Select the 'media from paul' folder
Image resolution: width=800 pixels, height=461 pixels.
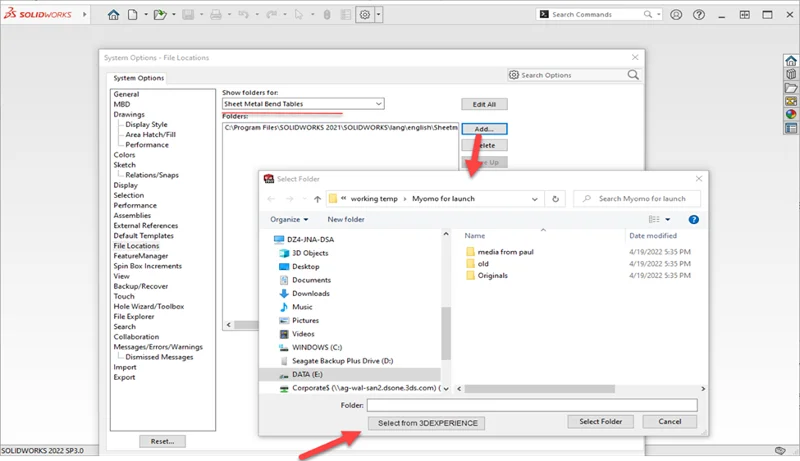click(x=505, y=251)
